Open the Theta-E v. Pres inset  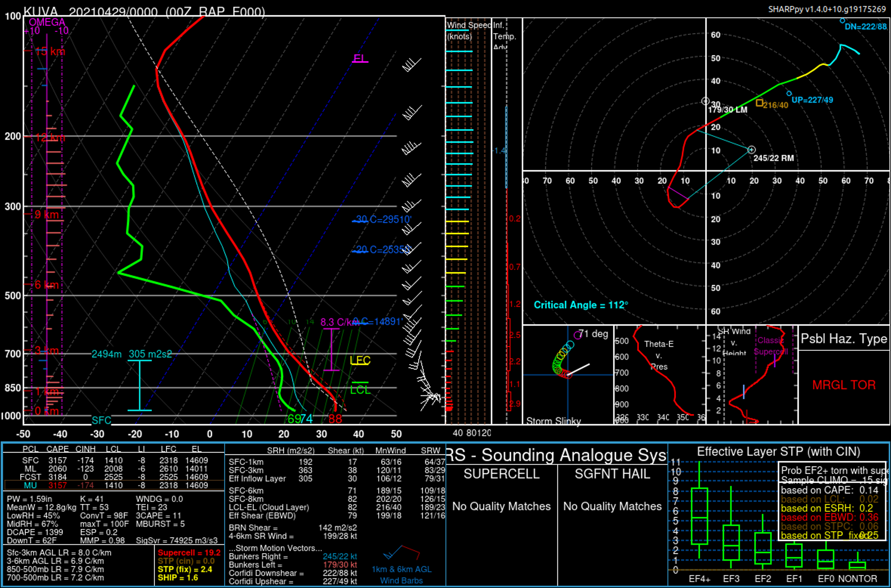click(x=659, y=375)
